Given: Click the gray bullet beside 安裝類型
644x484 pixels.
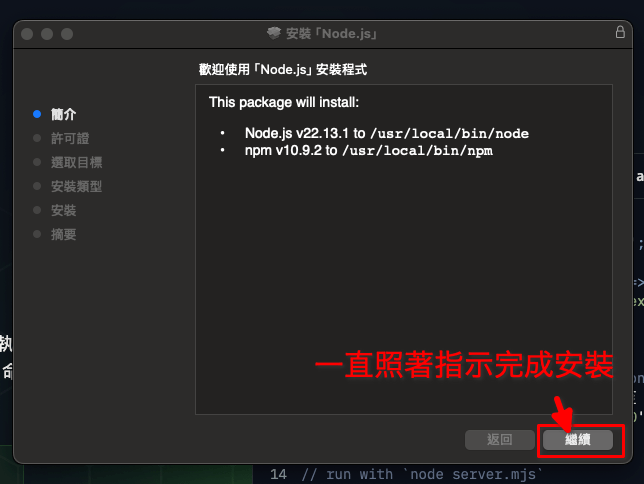Looking at the screenshot, I should click(x=37, y=186).
